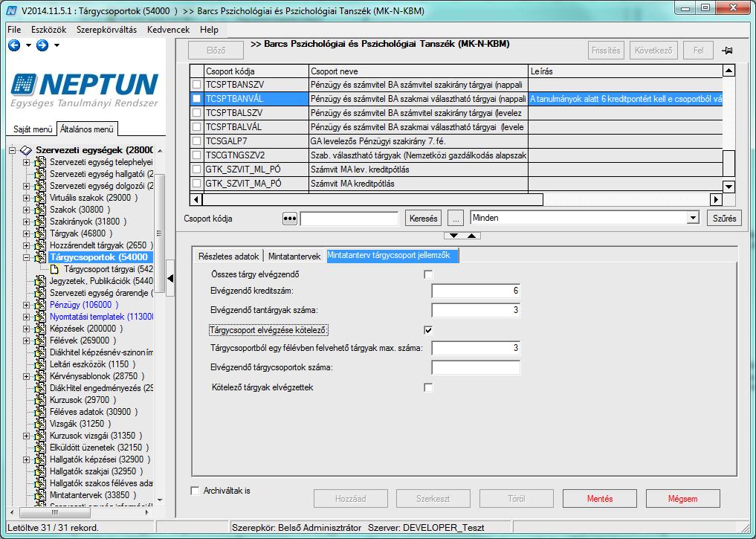Click the Mentés button
Screen dimensions: 756x539
click(x=600, y=499)
